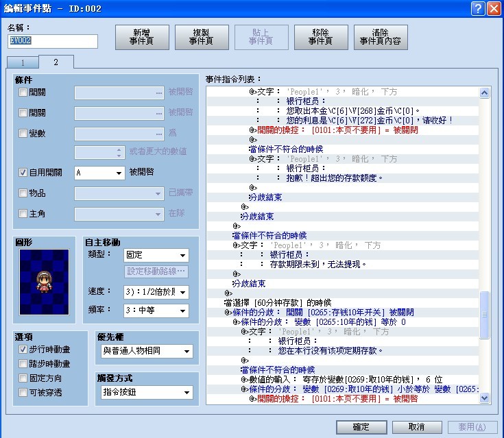The width and height of the screenshot is (504, 438).
Task: Switch to event page tab 1
Action: point(23,62)
